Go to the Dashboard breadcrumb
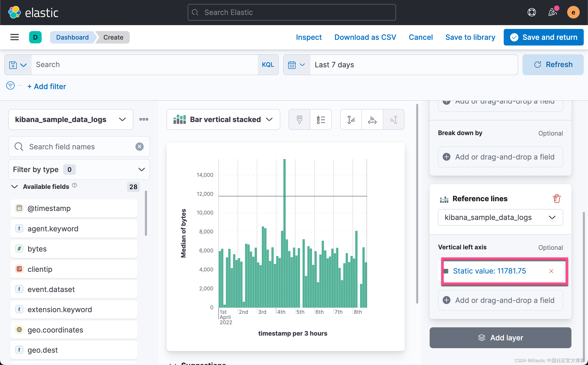The image size is (588, 365). pyautogui.click(x=72, y=37)
